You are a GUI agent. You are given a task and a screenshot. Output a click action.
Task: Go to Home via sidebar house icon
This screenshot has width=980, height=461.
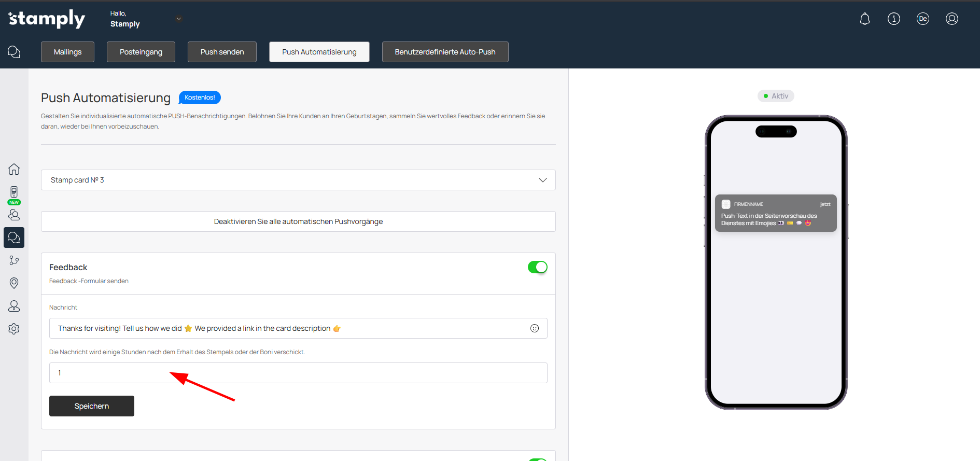click(14, 169)
